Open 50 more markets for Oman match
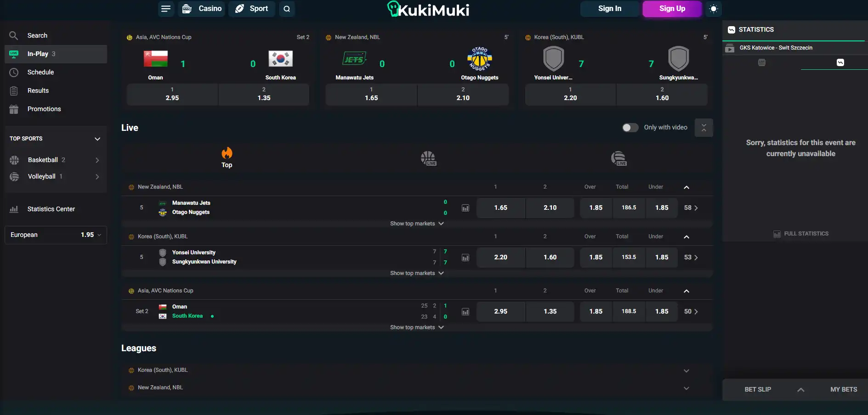Image resolution: width=868 pixels, height=415 pixels. (691, 312)
